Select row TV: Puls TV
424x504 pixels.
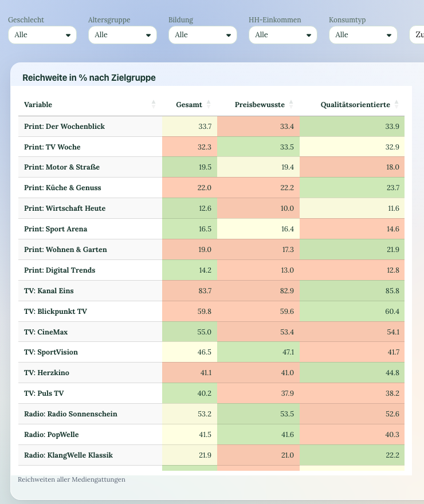211,393
